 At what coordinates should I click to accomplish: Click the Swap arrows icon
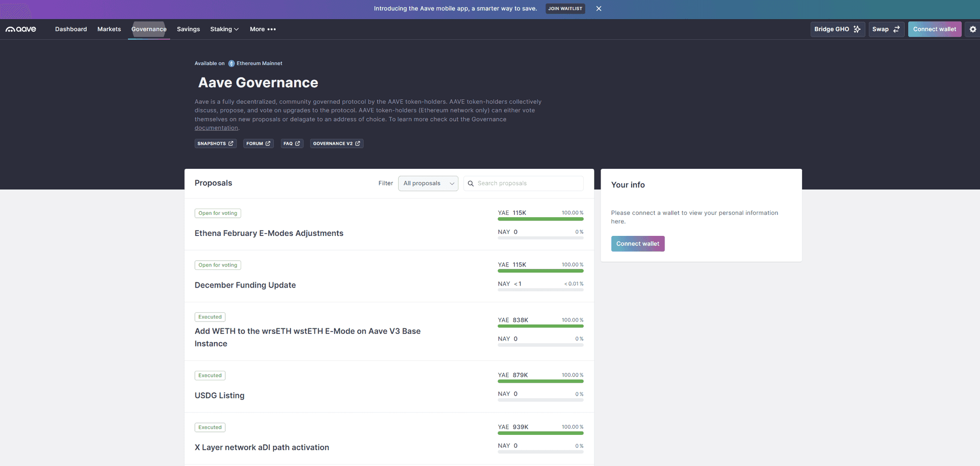pyautogui.click(x=896, y=29)
